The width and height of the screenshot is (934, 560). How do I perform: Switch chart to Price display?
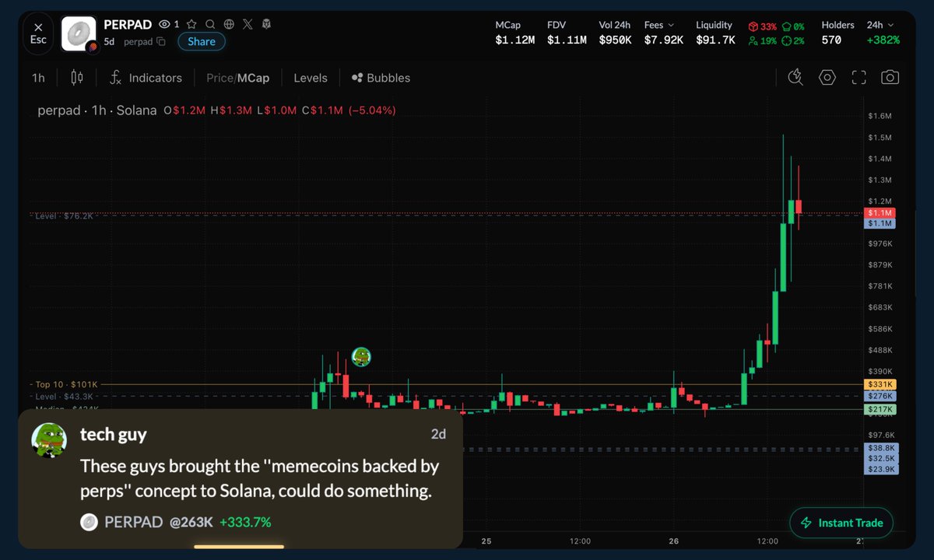click(219, 78)
